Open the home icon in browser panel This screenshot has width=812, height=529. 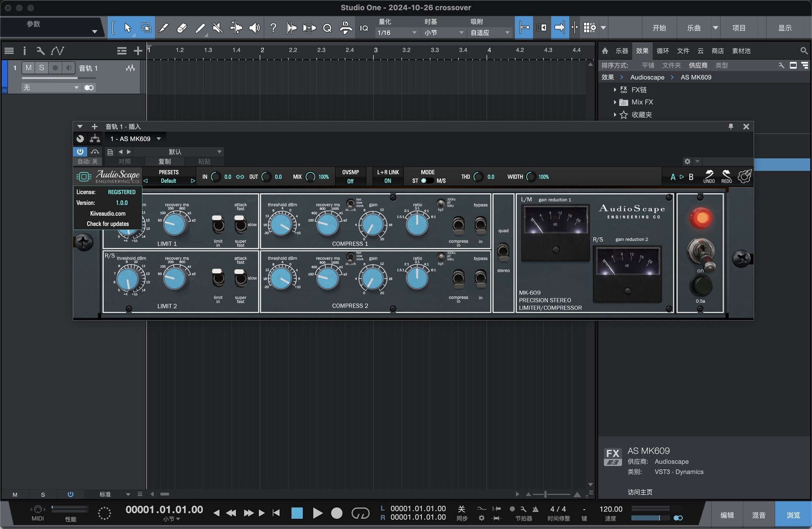[605, 51]
